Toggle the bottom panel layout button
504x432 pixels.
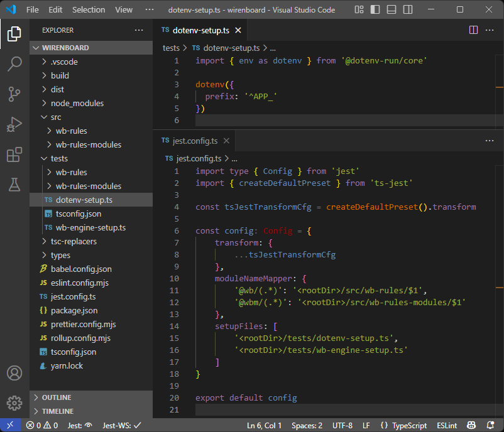click(x=391, y=9)
